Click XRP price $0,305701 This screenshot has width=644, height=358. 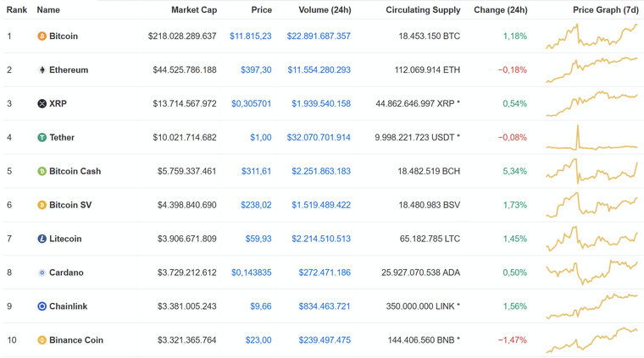[x=252, y=104]
